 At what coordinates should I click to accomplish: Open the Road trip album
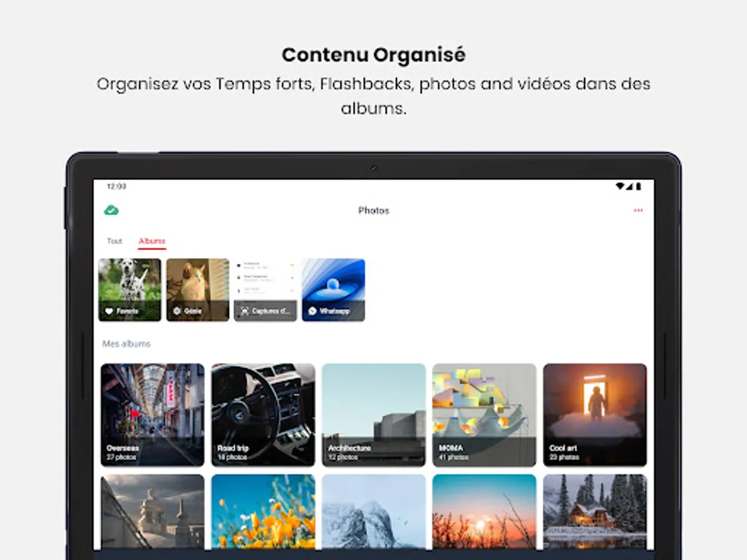263,415
